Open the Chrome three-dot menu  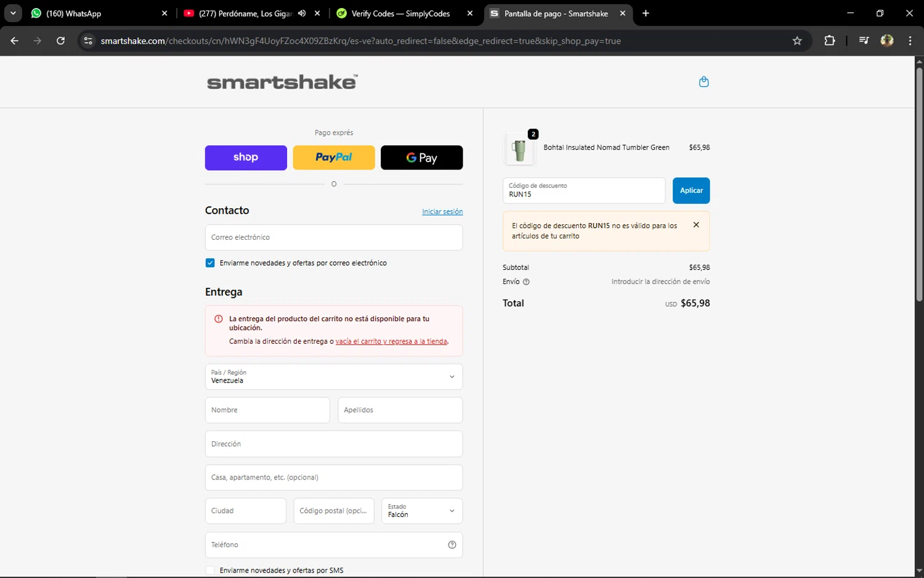click(x=910, y=41)
